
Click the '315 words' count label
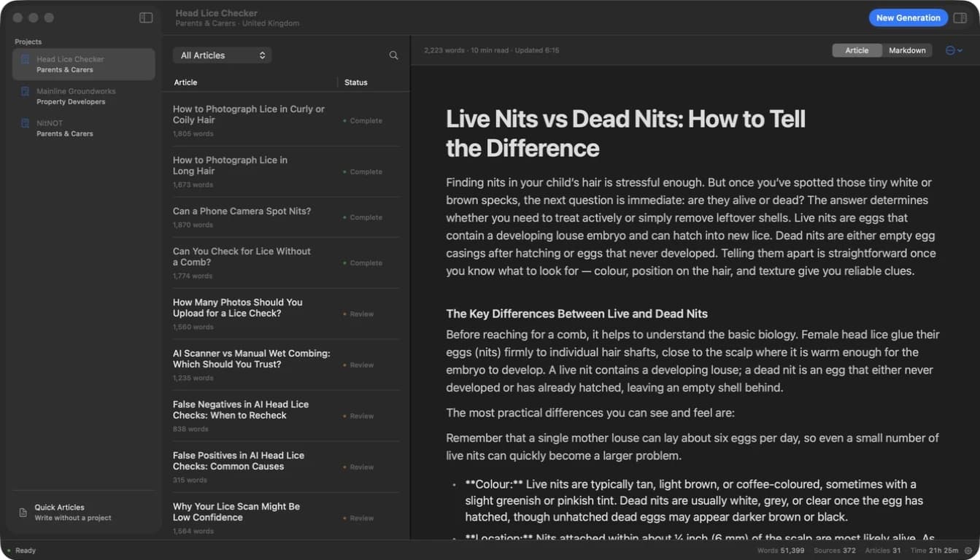pos(190,481)
